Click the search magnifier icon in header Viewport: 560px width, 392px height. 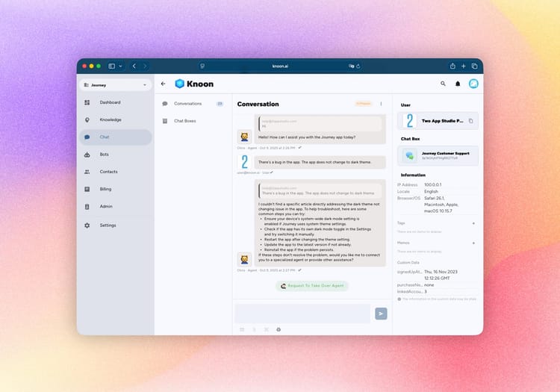[x=443, y=84]
